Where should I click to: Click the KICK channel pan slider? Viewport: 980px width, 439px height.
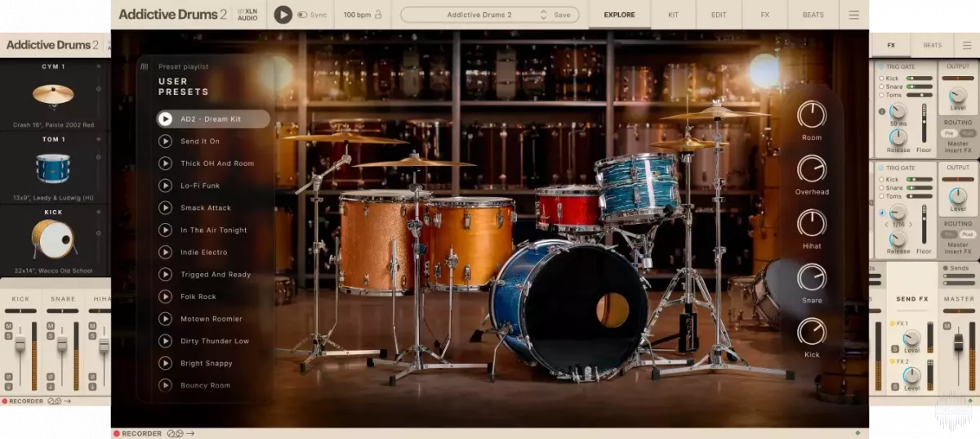coord(20,311)
